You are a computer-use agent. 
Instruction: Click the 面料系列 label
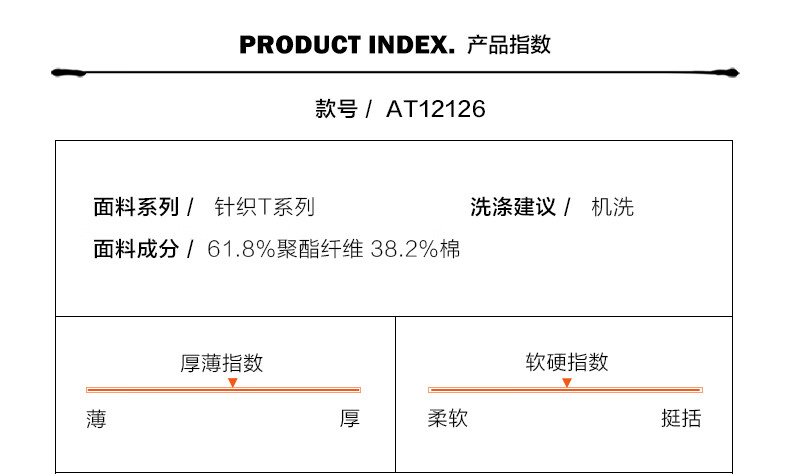tap(136, 207)
